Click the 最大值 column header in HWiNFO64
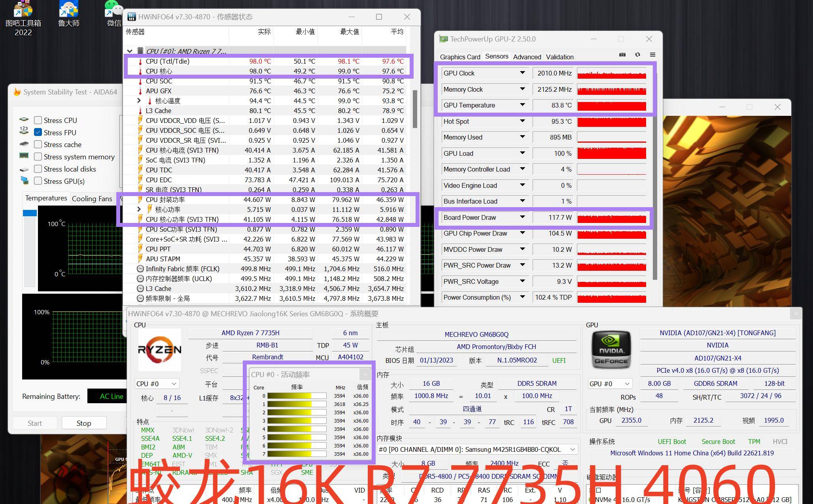This screenshot has height=504, width=813. 340,32
